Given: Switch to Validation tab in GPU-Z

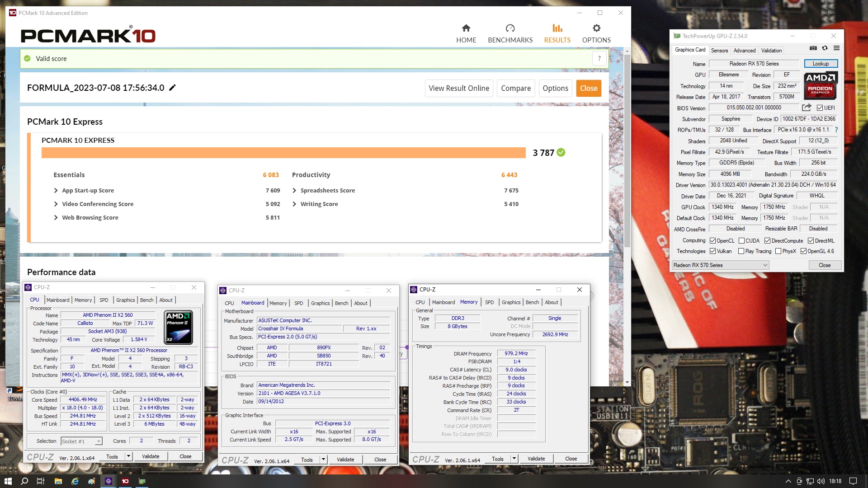Looking at the screenshot, I should [771, 51].
